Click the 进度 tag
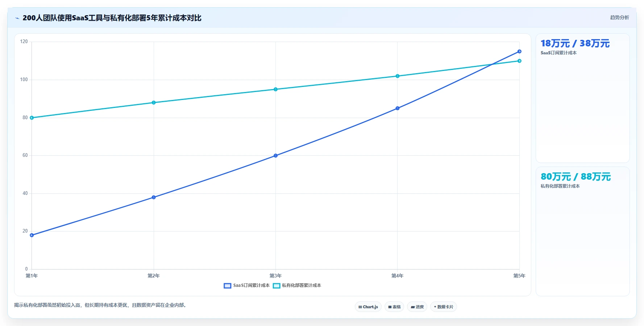Image resolution: width=644 pixels, height=326 pixels. 417,307
